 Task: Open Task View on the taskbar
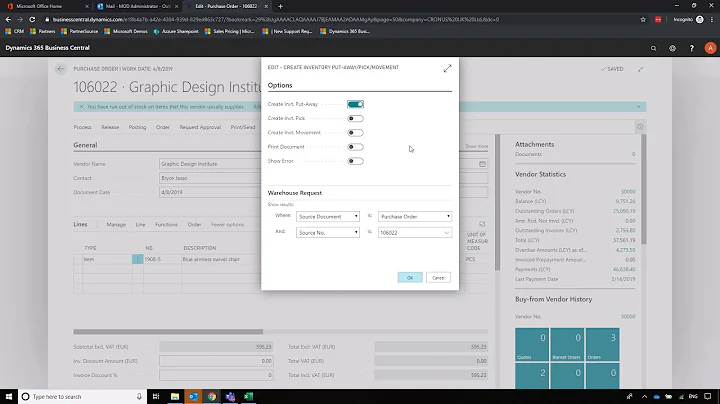156,396
